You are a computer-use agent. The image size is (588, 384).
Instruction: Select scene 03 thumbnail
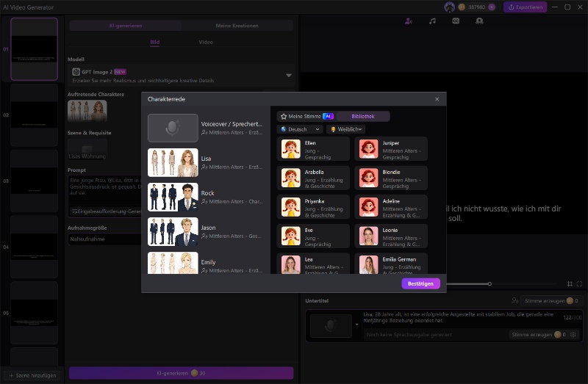click(x=34, y=181)
